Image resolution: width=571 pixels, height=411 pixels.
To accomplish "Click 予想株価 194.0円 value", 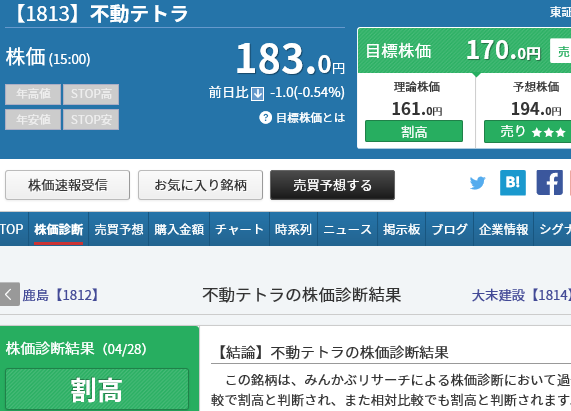I will pyautogui.click(x=536, y=109).
